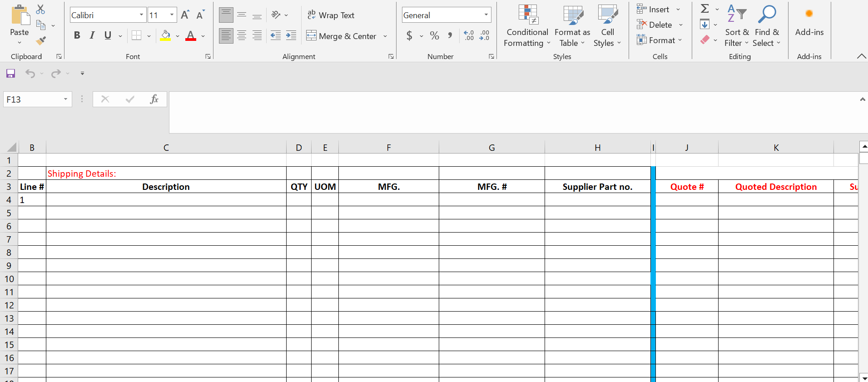This screenshot has height=382, width=868.
Task: Increase the cell indent
Action: tap(291, 35)
